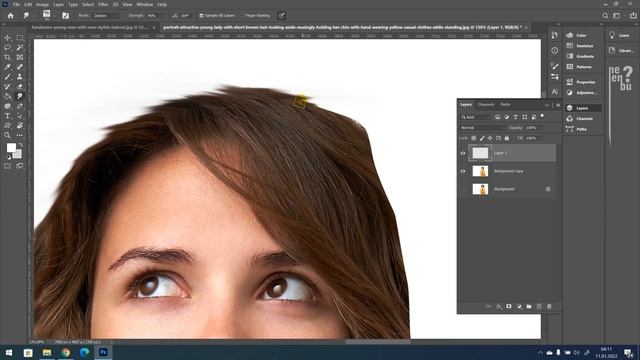Screen dimensions: 640x360
Task: Open the Libraries panel button
Action: click(x=622, y=51)
